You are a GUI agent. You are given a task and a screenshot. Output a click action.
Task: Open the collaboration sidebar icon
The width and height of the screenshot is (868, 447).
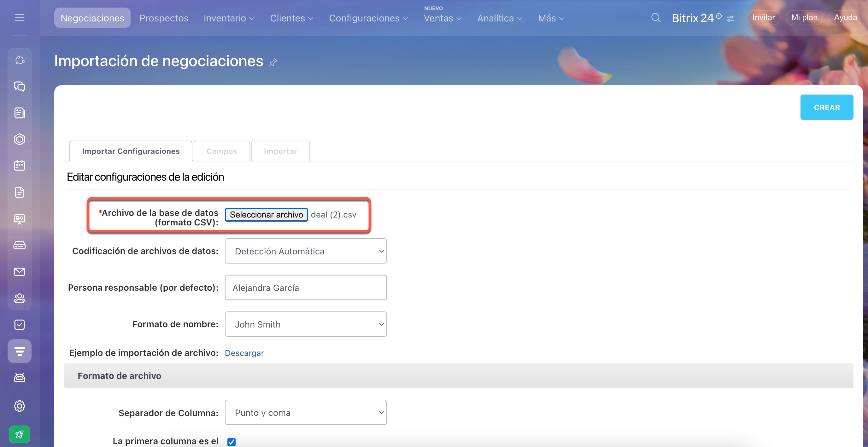[20, 60]
